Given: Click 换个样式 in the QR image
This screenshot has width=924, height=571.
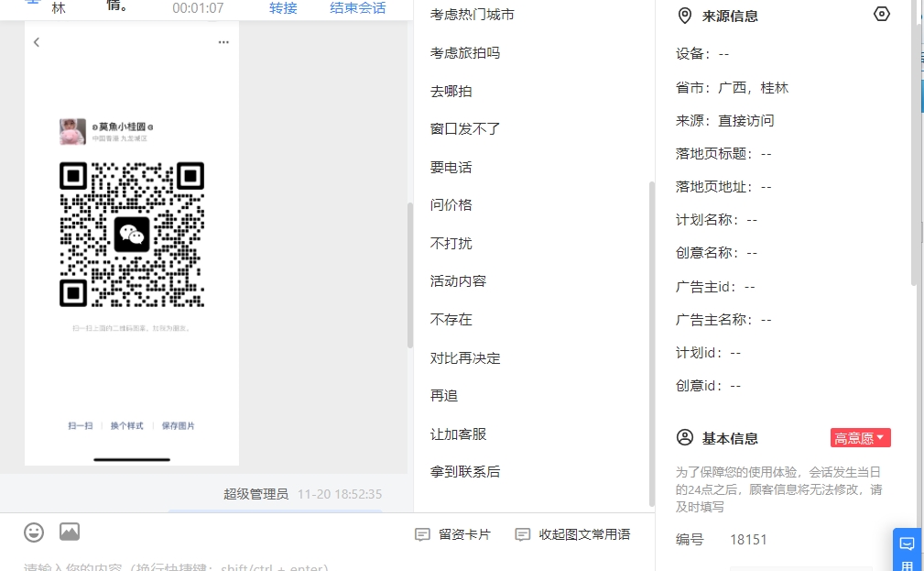Looking at the screenshot, I should coord(126,426).
